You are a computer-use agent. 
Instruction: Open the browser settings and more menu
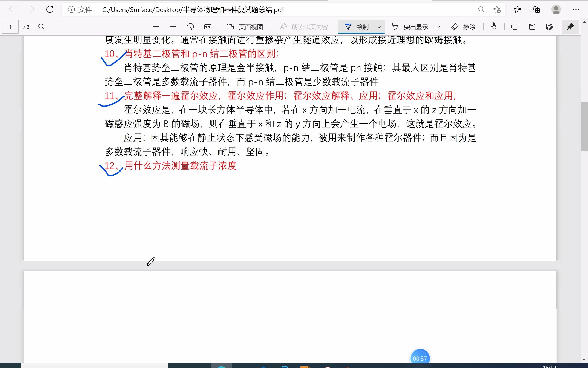click(576, 9)
